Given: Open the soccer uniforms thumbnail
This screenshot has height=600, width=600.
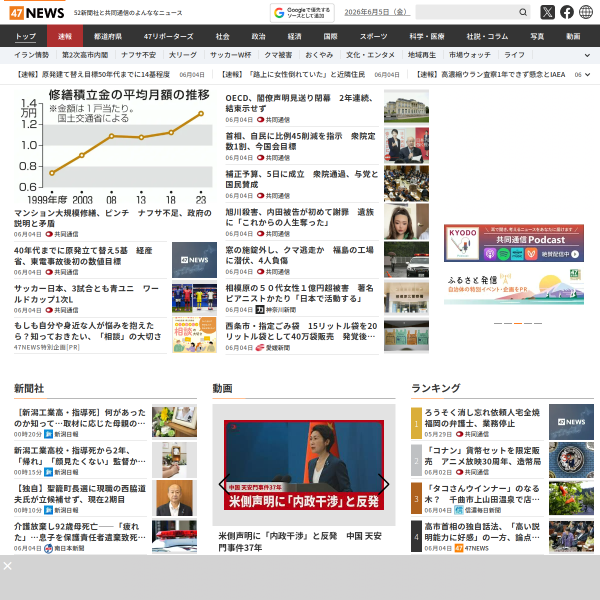Looking at the screenshot, I should [x=194, y=297].
